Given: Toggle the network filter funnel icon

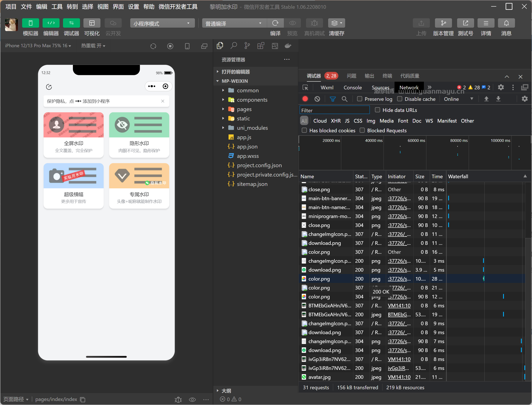Looking at the screenshot, I should pos(333,99).
